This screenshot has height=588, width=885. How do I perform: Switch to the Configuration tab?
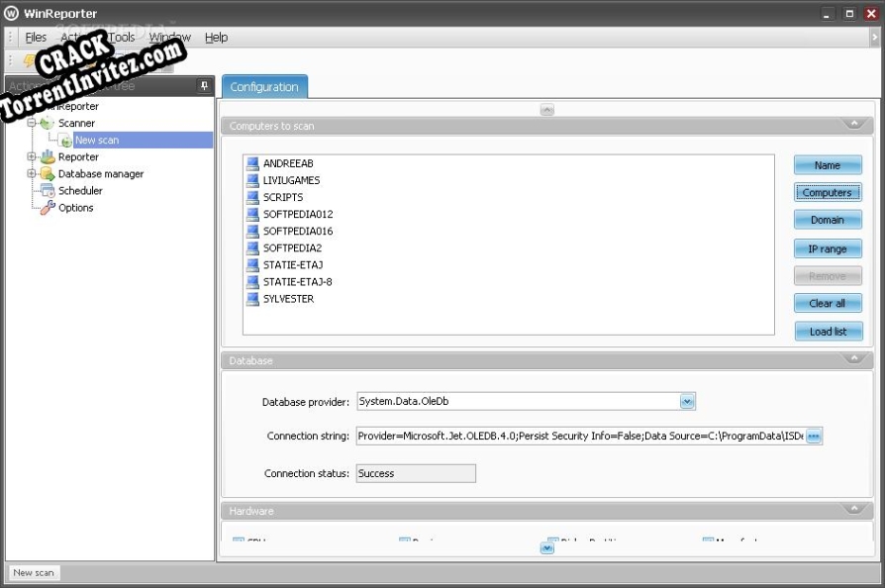tap(264, 86)
